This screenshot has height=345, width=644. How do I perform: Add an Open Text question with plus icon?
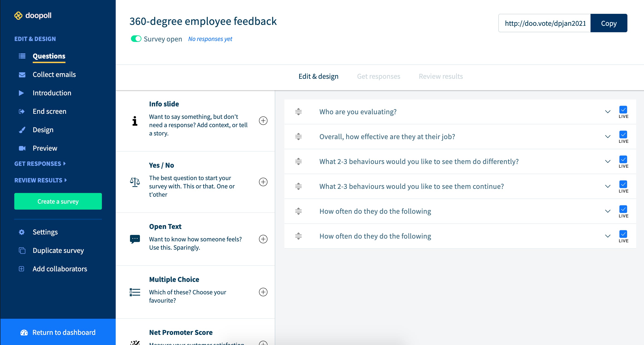263,239
